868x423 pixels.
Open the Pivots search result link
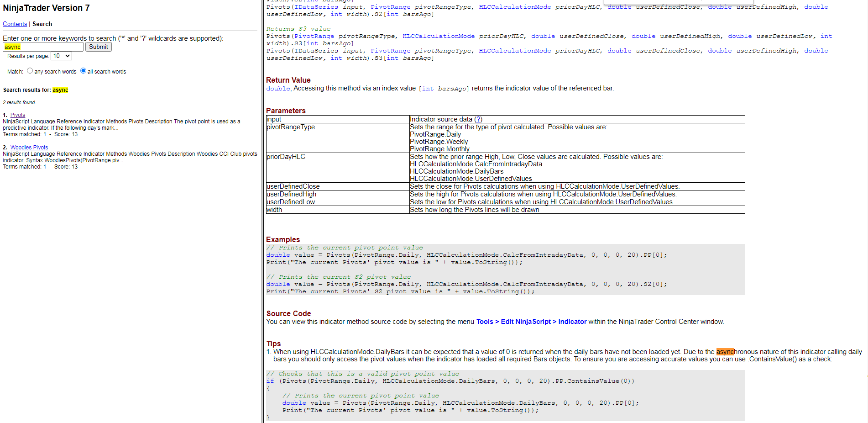pyautogui.click(x=18, y=115)
